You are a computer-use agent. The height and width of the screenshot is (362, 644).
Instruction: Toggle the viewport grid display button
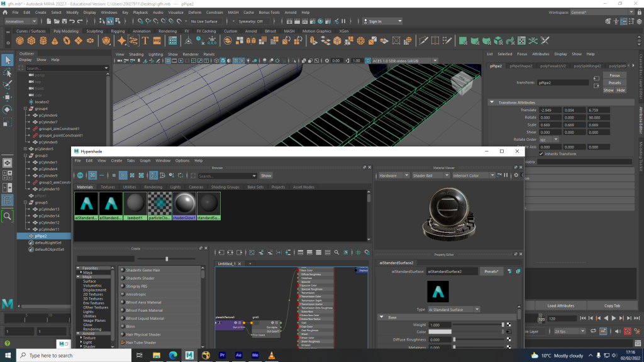tap(168, 61)
